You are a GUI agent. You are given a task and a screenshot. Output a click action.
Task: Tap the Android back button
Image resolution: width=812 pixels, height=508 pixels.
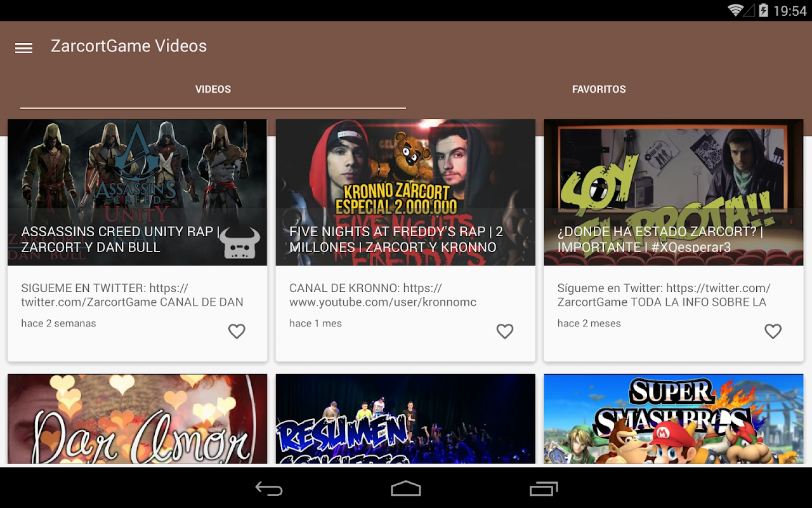coord(269,488)
